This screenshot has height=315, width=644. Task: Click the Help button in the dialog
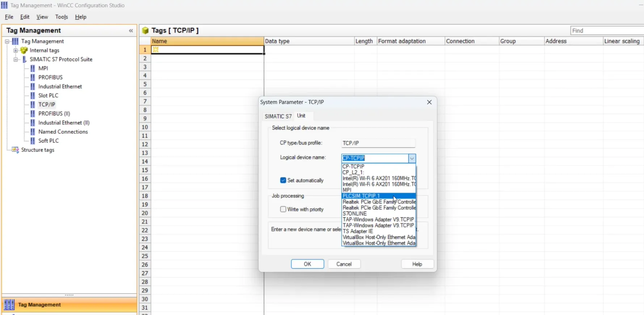point(417,264)
